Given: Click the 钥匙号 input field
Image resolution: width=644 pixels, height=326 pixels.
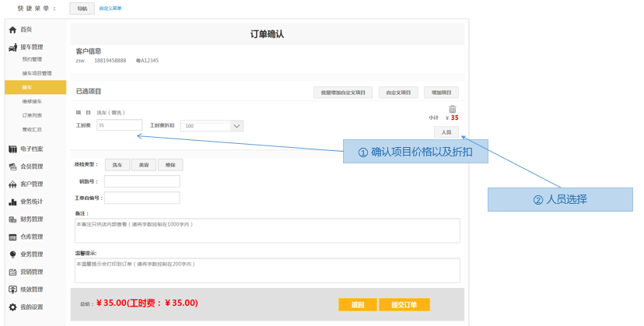Looking at the screenshot, I should click(x=142, y=181).
